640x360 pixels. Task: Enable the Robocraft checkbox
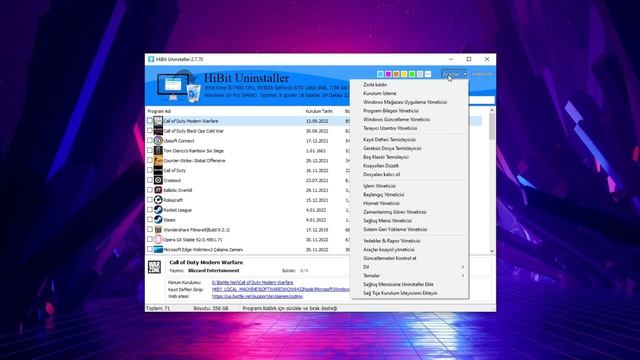pyautogui.click(x=150, y=200)
